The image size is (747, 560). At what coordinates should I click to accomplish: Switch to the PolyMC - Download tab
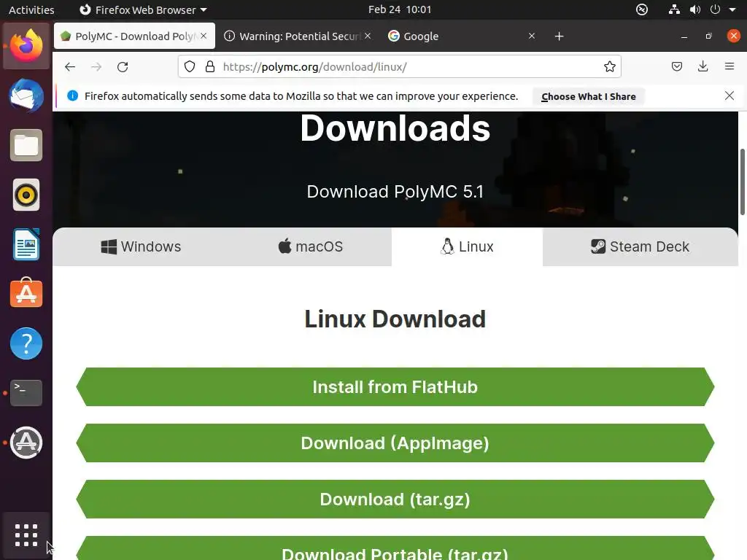click(134, 36)
